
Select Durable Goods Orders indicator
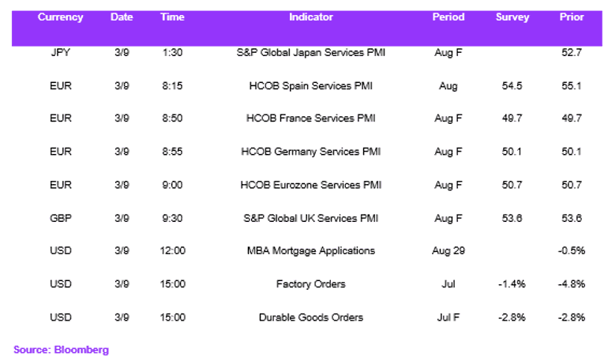click(310, 317)
